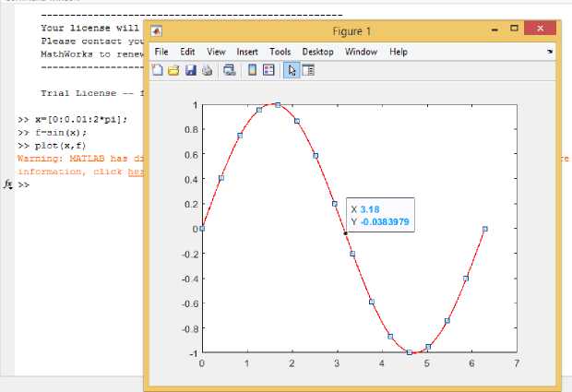Click the MATLAB logo in Figure 1 title bar
572x392 pixels.
click(x=157, y=31)
